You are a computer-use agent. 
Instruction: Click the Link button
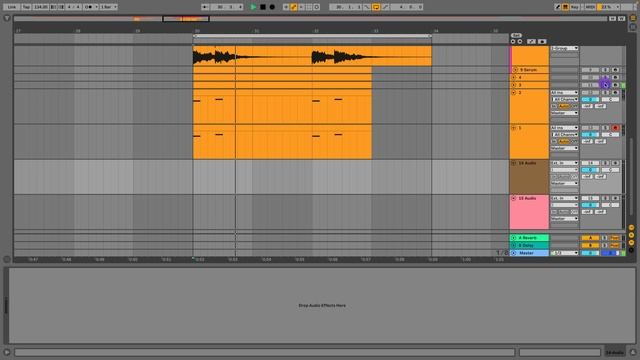(x=11, y=7)
